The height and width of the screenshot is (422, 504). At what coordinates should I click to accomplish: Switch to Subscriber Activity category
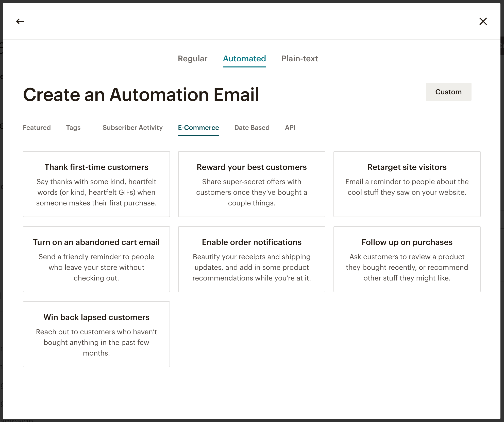[132, 128]
